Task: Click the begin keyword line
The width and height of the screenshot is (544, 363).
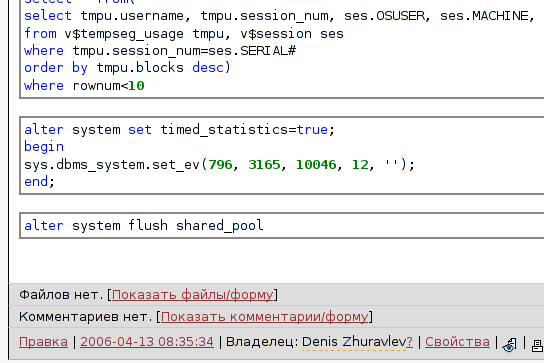Action: (44, 147)
